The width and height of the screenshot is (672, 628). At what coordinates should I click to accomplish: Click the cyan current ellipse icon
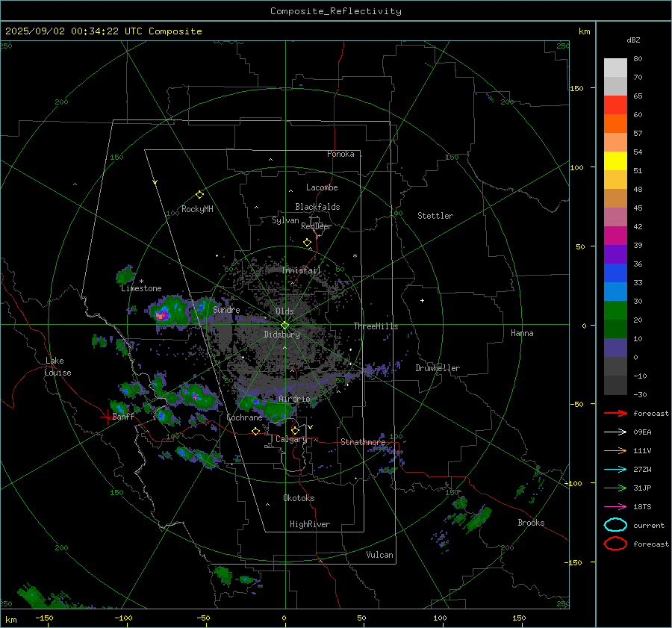(615, 525)
